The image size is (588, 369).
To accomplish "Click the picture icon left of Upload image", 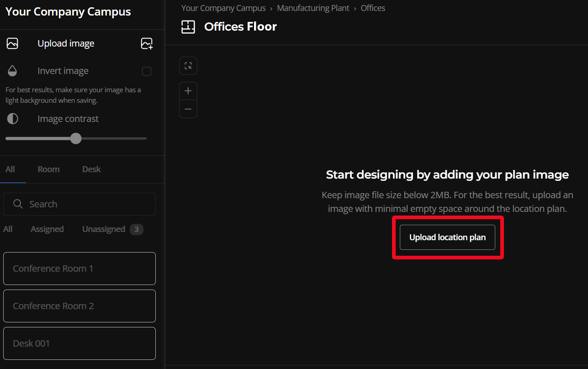I will click(x=12, y=43).
